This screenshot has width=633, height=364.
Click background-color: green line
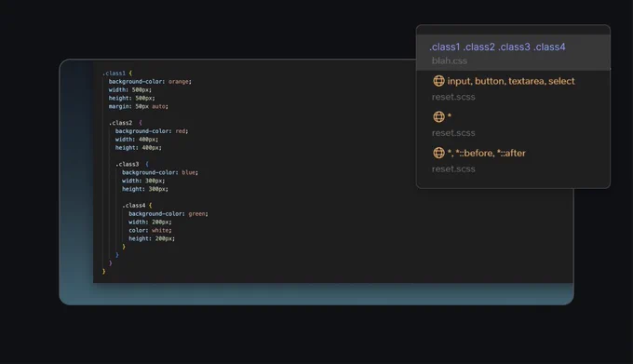(168, 214)
